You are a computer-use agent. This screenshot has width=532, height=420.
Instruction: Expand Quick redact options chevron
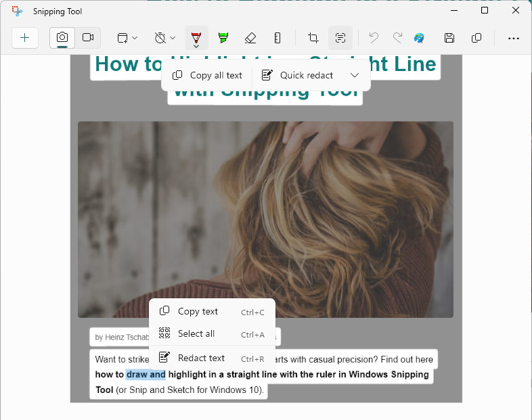click(355, 75)
